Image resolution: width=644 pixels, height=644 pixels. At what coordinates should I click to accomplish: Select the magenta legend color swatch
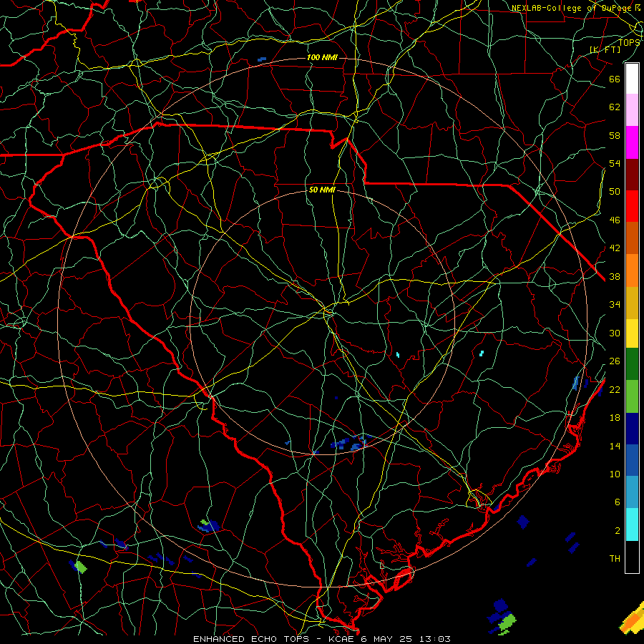click(632, 142)
